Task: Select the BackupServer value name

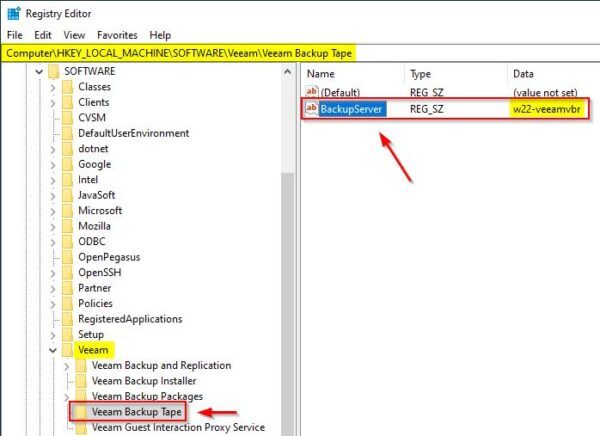Action: pyautogui.click(x=351, y=109)
